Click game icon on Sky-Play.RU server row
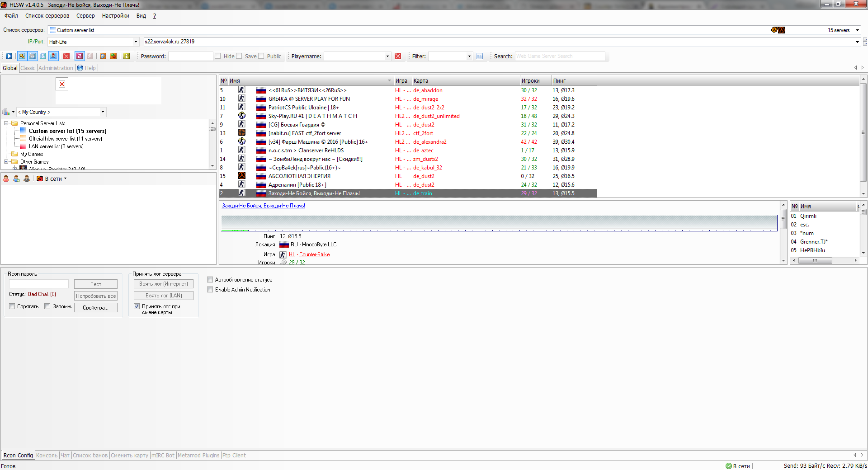868x470 pixels. (x=242, y=116)
